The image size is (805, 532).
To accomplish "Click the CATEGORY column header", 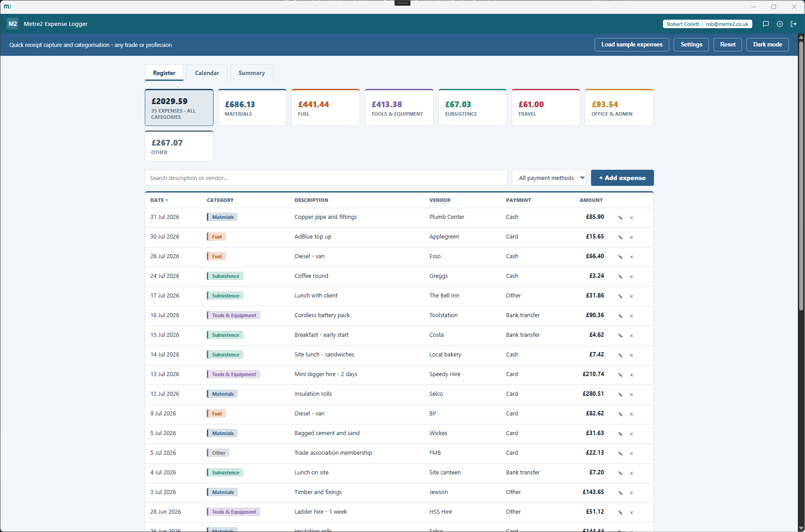I will tap(220, 200).
